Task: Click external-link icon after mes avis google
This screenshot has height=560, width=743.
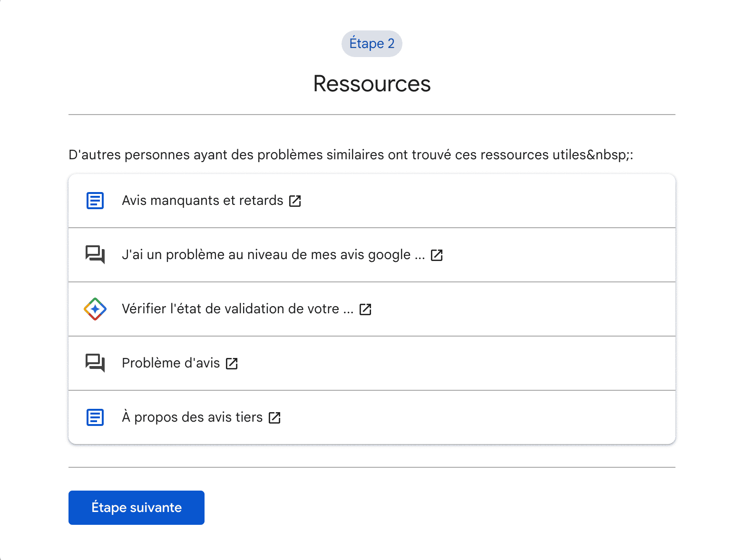Action: point(437,255)
